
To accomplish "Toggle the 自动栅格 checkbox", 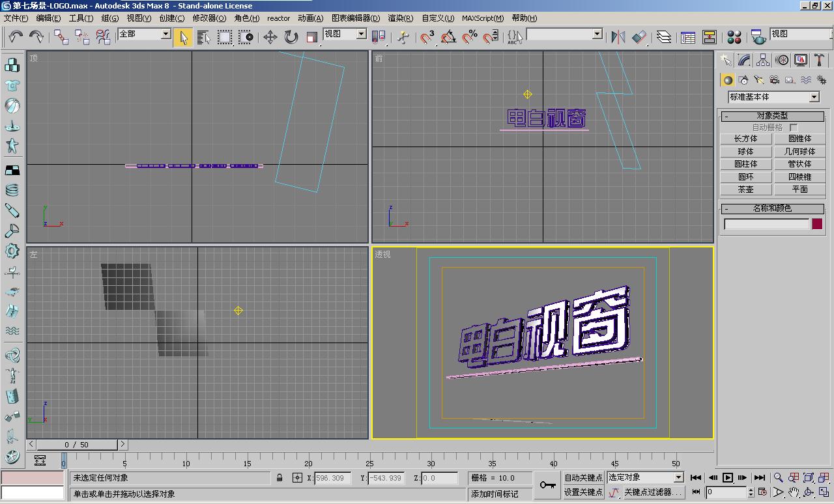I will (x=793, y=128).
